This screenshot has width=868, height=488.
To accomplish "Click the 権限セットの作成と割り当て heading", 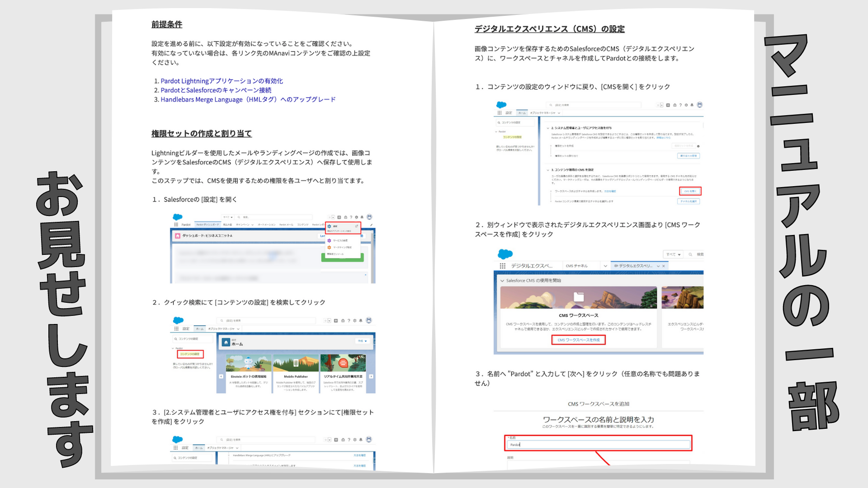I will point(201,134).
